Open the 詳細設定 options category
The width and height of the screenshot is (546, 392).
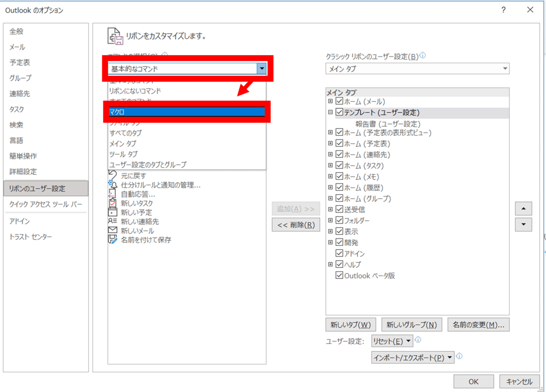pos(45,171)
